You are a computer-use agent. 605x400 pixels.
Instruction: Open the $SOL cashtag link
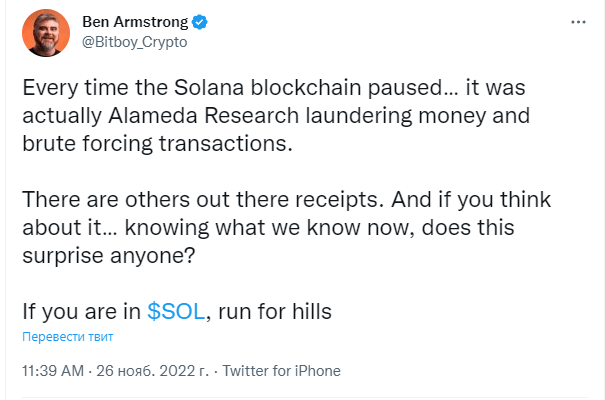[x=176, y=311]
